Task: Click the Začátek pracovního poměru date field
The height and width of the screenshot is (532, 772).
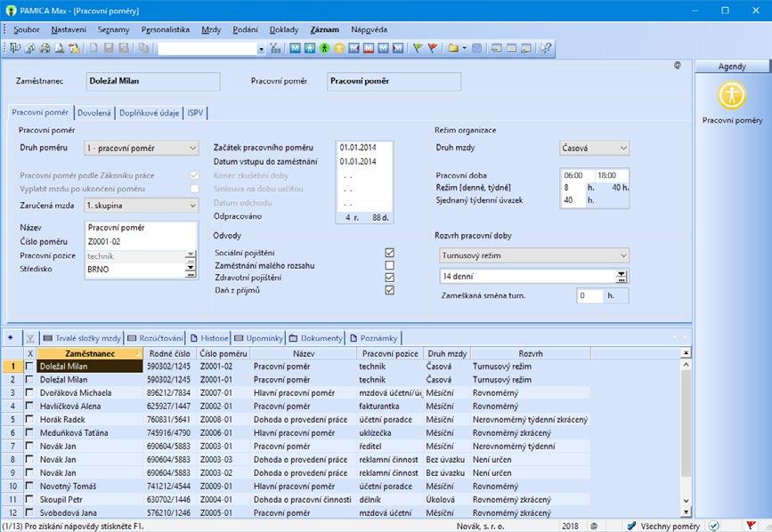Action: (x=364, y=148)
